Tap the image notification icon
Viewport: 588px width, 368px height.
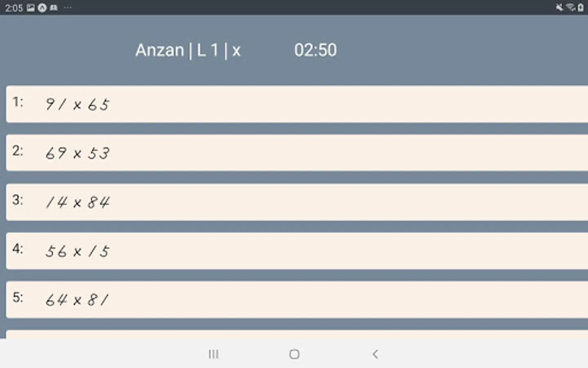point(31,8)
